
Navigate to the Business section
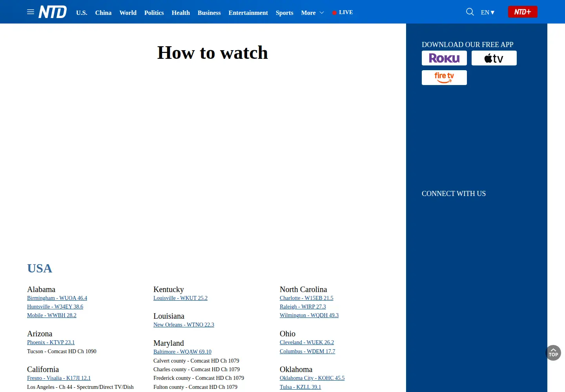[209, 13]
